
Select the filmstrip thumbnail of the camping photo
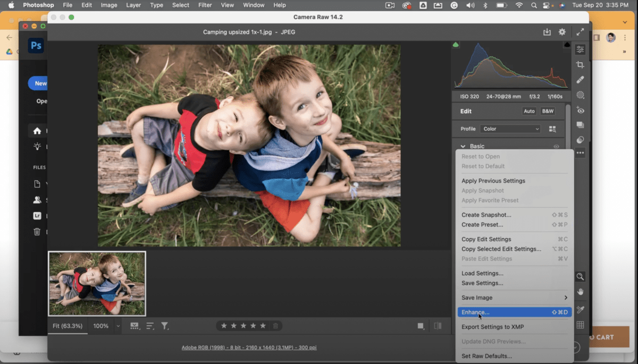click(97, 284)
